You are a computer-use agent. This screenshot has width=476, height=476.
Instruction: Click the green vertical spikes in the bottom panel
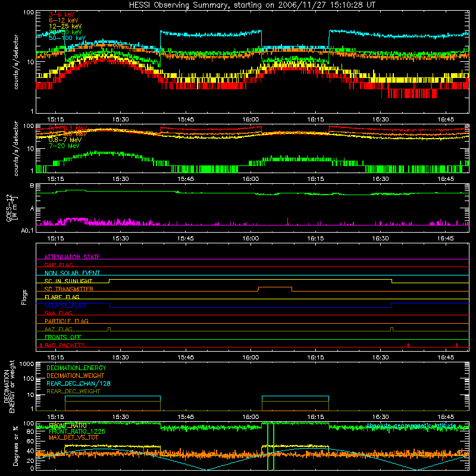[271, 446]
